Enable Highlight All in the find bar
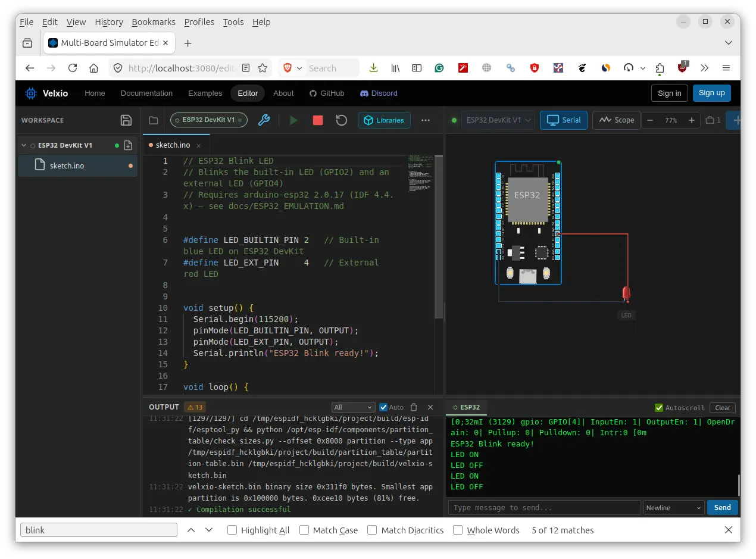 [x=232, y=530]
